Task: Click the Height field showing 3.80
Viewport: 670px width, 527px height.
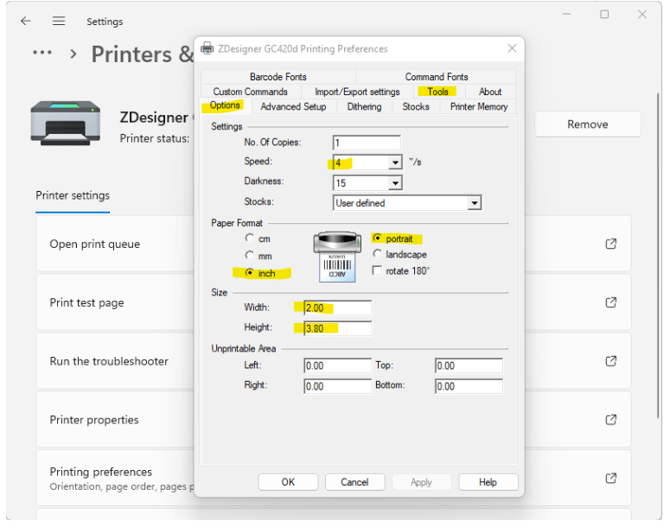Action: coord(338,328)
